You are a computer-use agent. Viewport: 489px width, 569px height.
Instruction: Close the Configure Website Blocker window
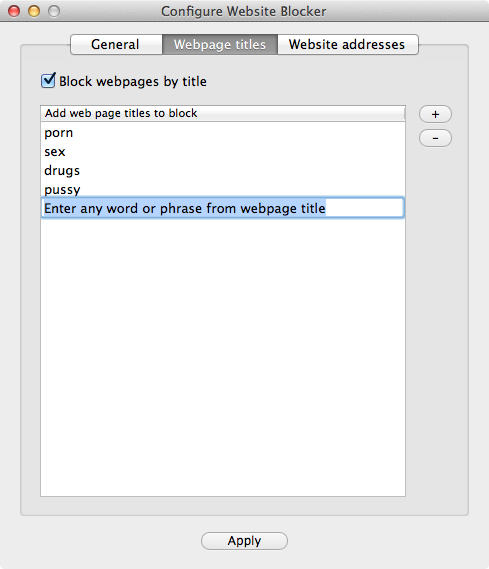pos(14,11)
